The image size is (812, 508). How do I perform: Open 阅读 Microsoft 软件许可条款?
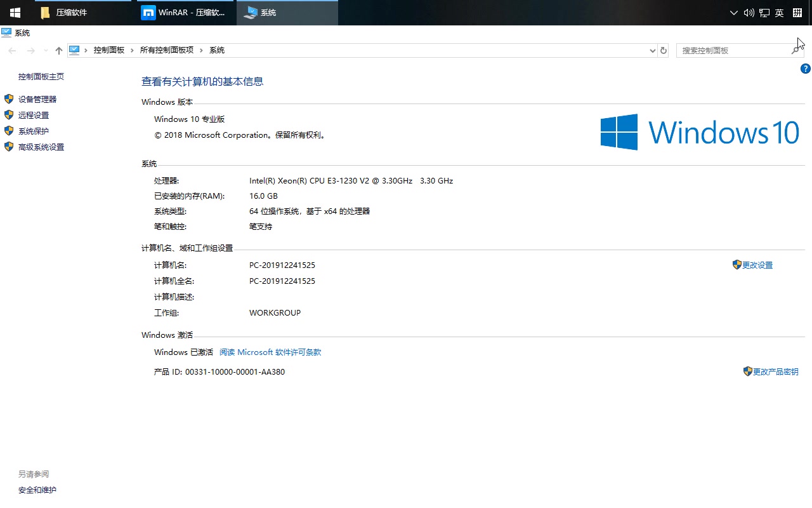pos(270,352)
